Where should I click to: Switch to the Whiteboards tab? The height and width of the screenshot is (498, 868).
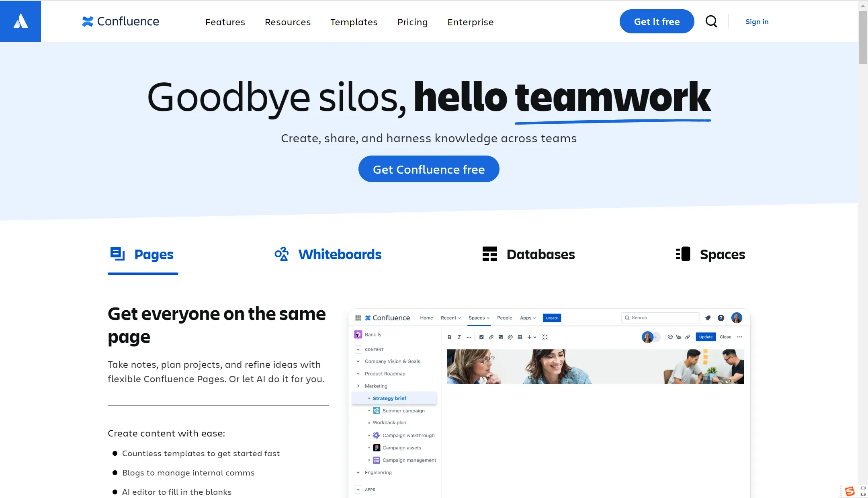click(328, 254)
